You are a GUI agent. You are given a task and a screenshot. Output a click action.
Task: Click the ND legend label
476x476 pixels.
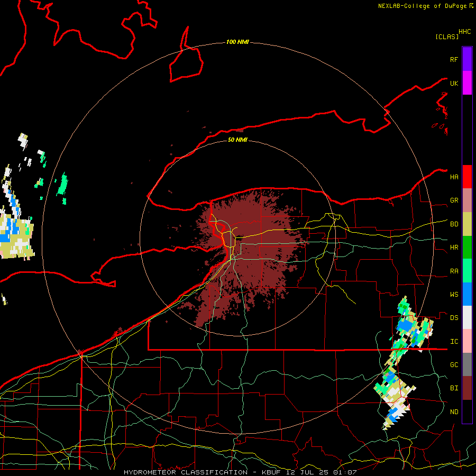coord(454,412)
